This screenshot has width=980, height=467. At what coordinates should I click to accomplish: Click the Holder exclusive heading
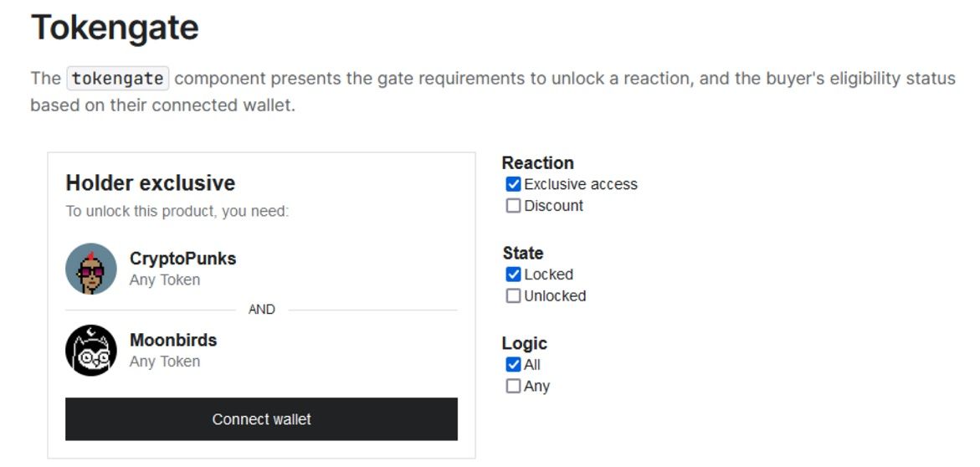151,182
